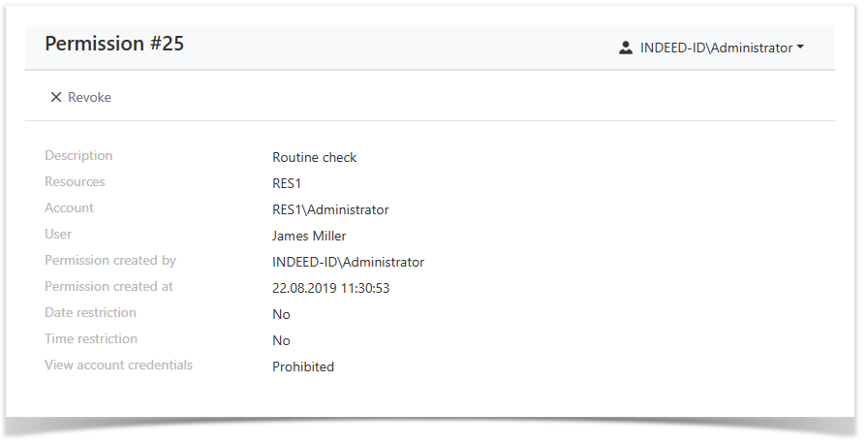The height and width of the screenshot is (445, 868).
Task: Click the View account credentials label
Action: point(118,365)
